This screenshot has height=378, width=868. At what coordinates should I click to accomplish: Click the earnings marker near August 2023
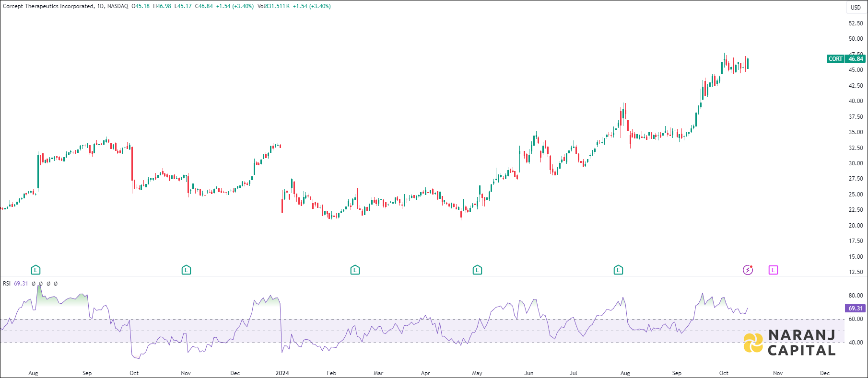click(x=35, y=270)
